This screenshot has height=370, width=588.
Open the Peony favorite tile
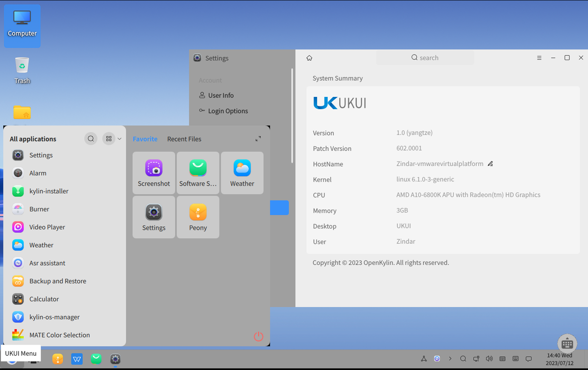click(x=198, y=217)
